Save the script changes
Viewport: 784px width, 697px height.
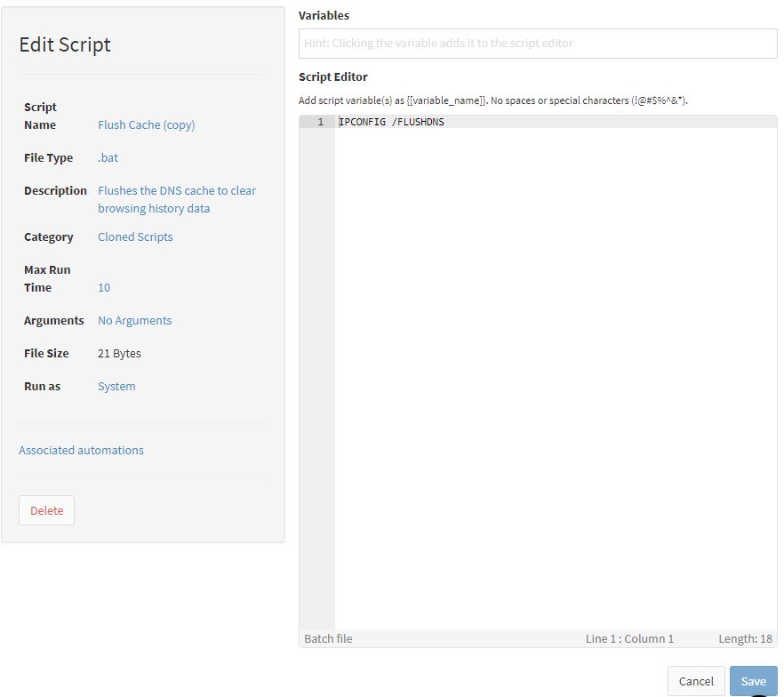[x=753, y=681]
